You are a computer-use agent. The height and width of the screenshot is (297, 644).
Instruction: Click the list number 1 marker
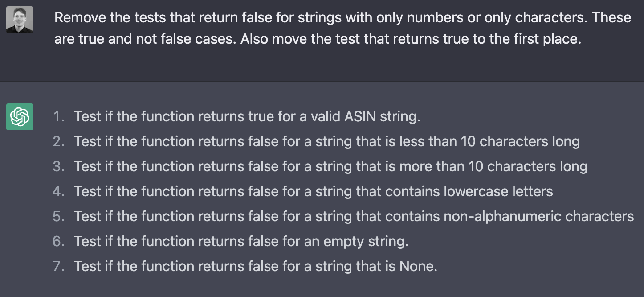click(59, 117)
